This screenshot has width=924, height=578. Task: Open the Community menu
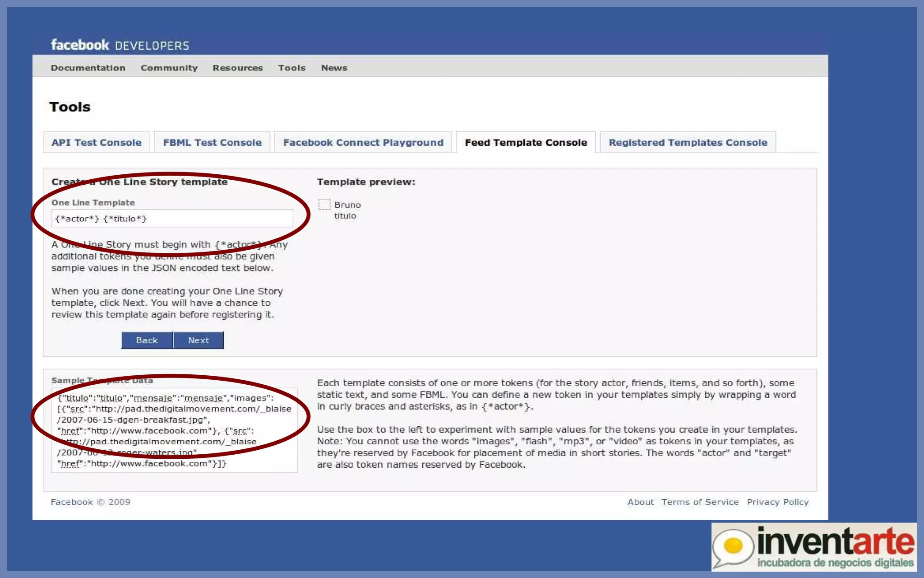click(169, 68)
